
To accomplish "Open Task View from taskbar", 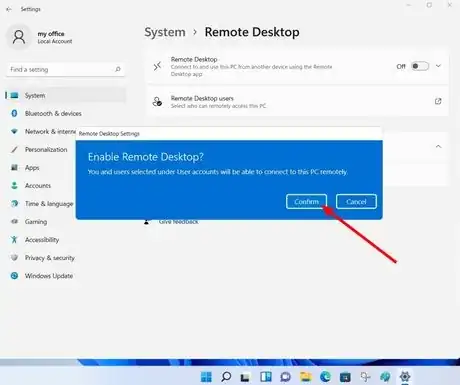I will [x=245, y=377].
